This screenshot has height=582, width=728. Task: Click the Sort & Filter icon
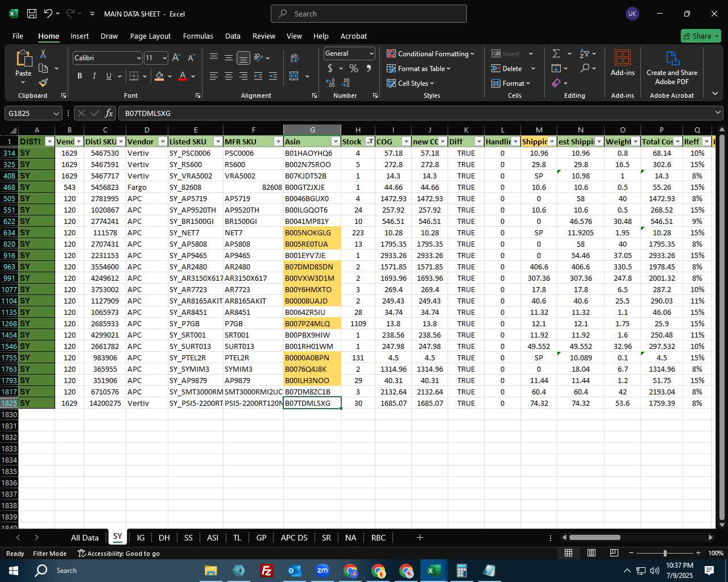pos(585,53)
